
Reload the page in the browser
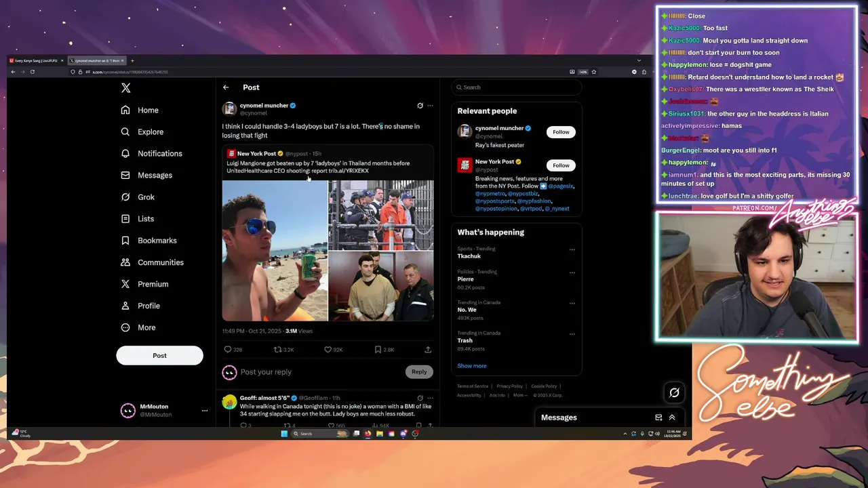(33, 72)
